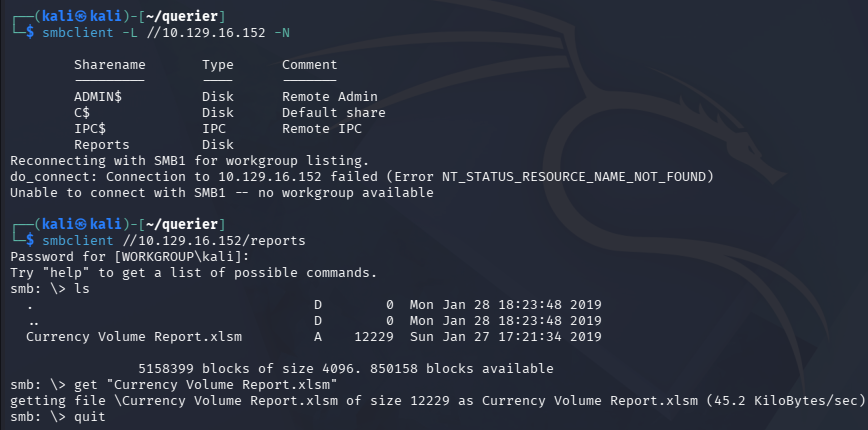Image resolution: width=868 pixels, height=430 pixels.
Task: Click the Type column header
Action: coord(217,65)
